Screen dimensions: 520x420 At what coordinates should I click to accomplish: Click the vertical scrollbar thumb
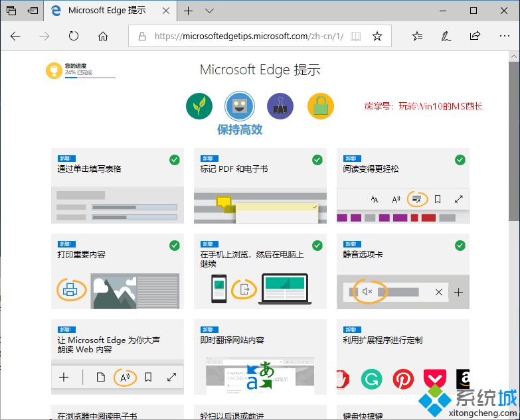pyautogui.click(x=514, y=141)
